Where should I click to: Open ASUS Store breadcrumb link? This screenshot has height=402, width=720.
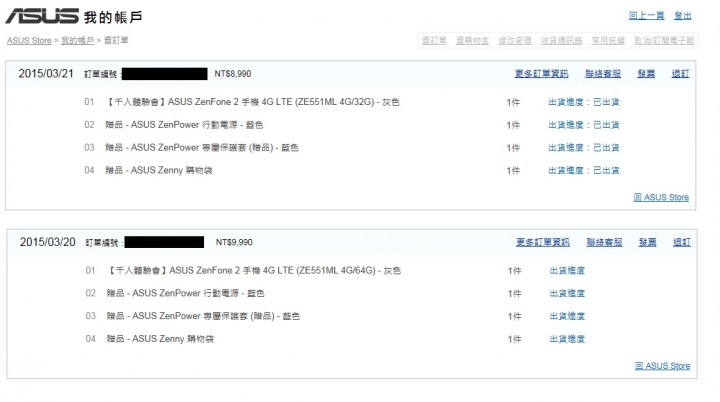29,40
